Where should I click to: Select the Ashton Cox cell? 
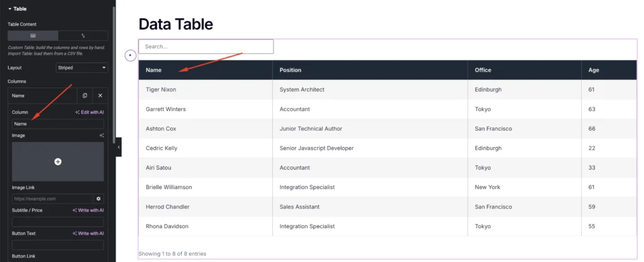206,129
